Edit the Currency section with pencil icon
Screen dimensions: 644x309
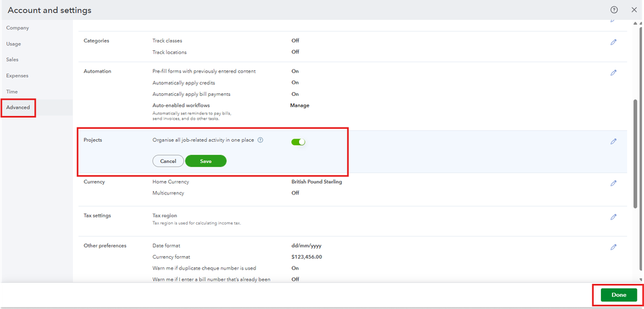[x=613, y=183]
